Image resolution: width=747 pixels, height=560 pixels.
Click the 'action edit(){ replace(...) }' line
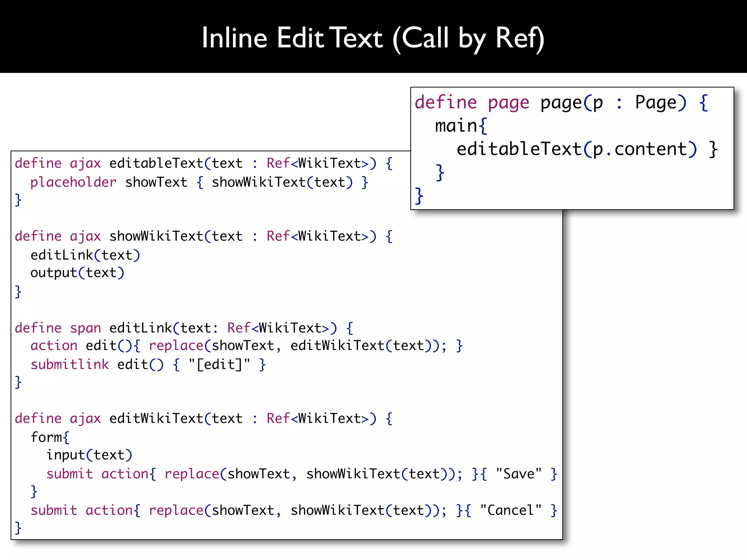[x=247, y=346]
